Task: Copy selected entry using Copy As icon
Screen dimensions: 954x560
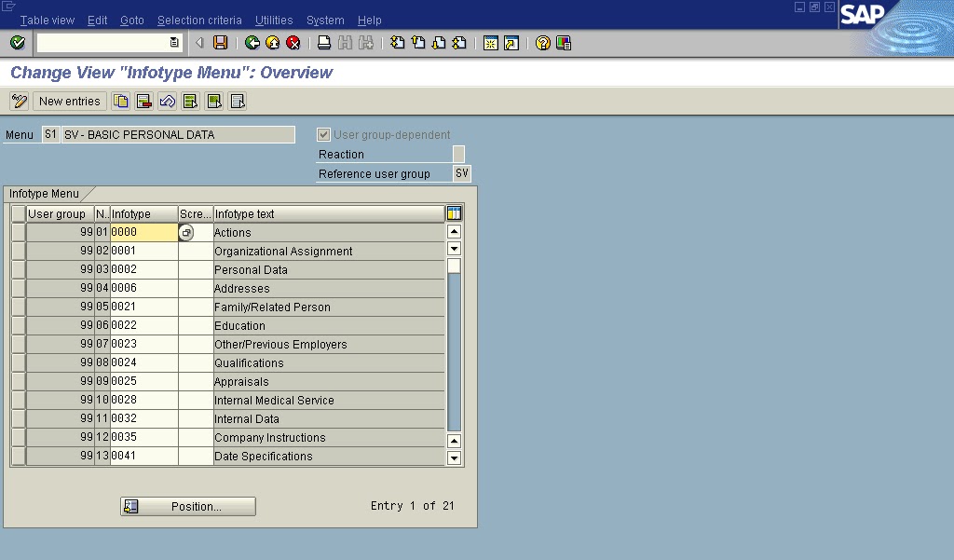Action: (x=121, y=101)
